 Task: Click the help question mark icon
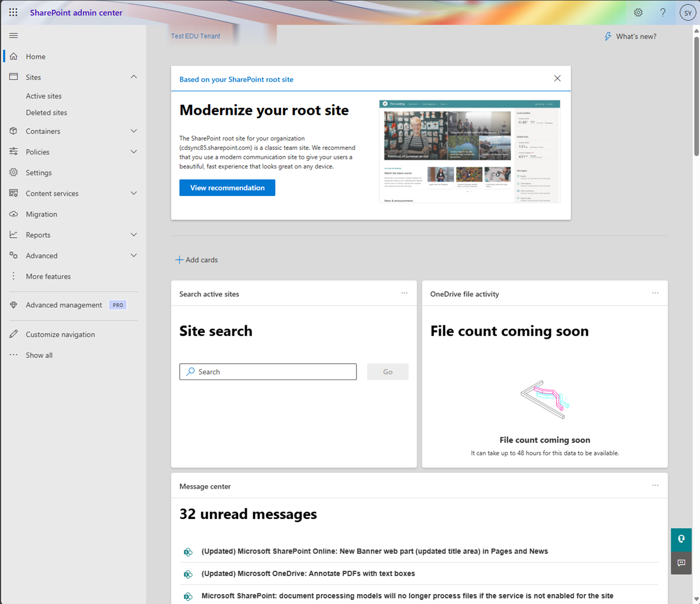(x=663, y=12)
